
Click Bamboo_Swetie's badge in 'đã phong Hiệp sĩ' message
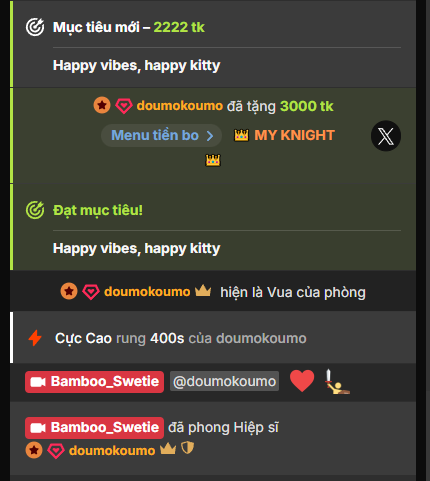tap(94, 428)
